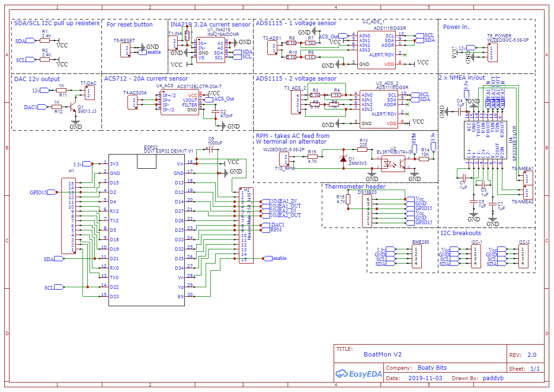The width and height of the screenshot is (554, 392).
Task: Select capacitor C2 470nF symbol
Action: coord(215,112)
